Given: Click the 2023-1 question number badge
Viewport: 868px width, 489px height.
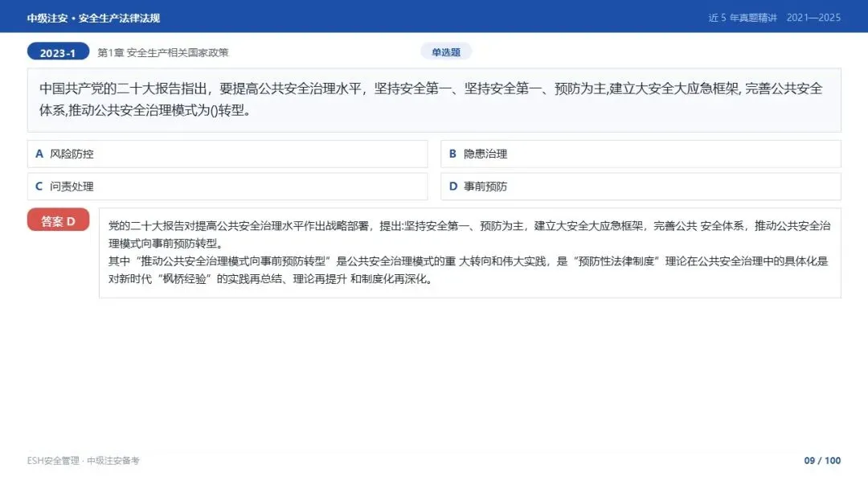Looking at the screenshot, I should point(58,52).
